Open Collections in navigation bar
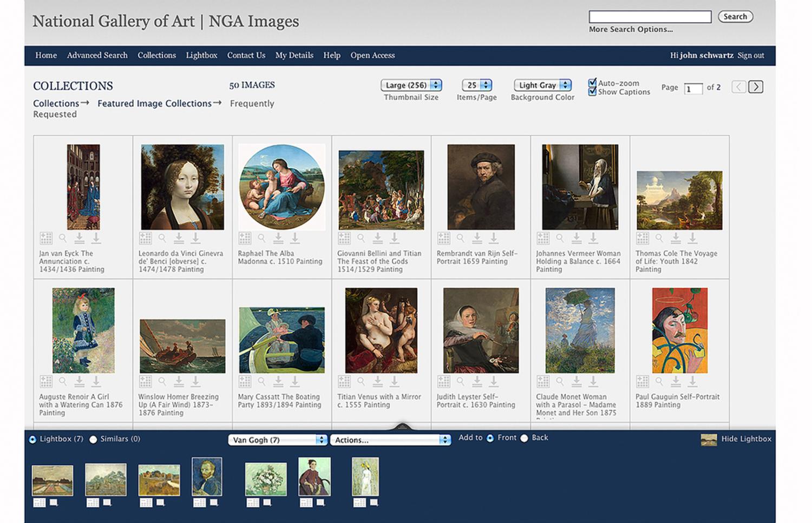The width and height of the screenshot is (812, 523). click(x=156, y=55)
